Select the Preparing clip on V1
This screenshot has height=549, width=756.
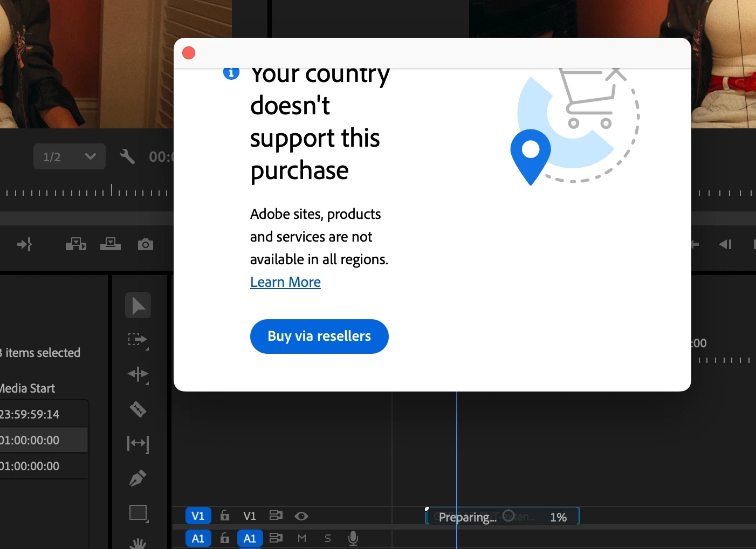[x=503, y=517]
